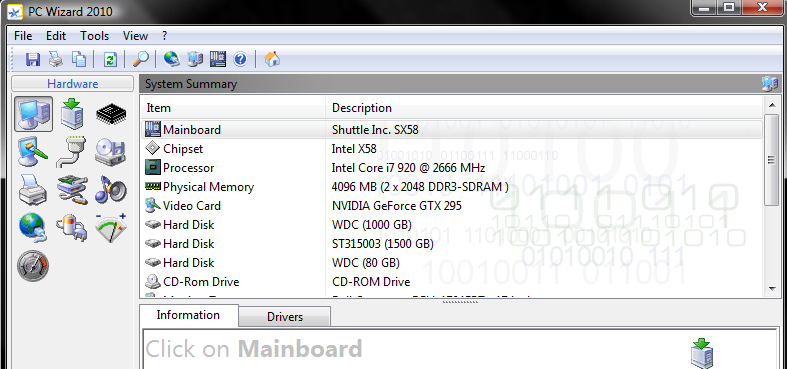
Task: Select the Processor row
Action: (x=452, y=168)
